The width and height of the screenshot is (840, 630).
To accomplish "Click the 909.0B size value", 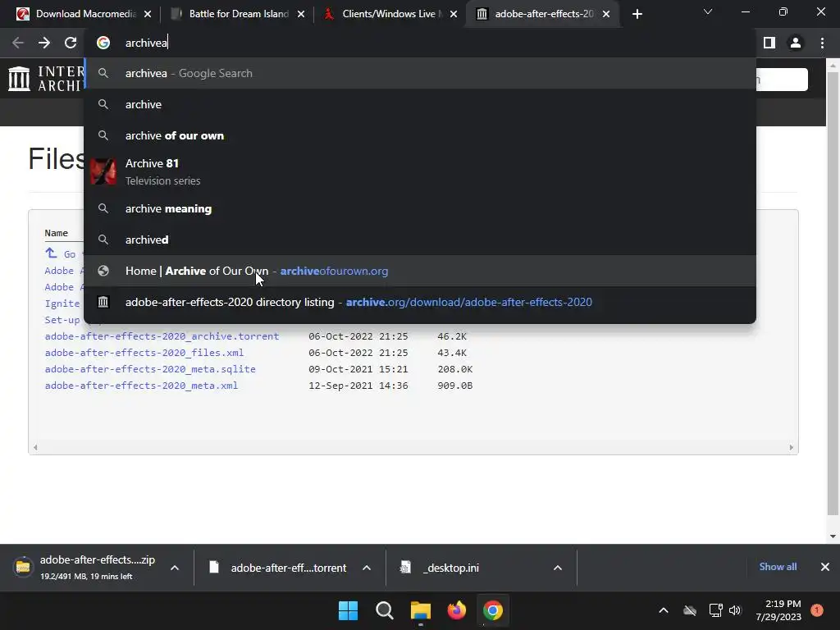I will (454, 386).
